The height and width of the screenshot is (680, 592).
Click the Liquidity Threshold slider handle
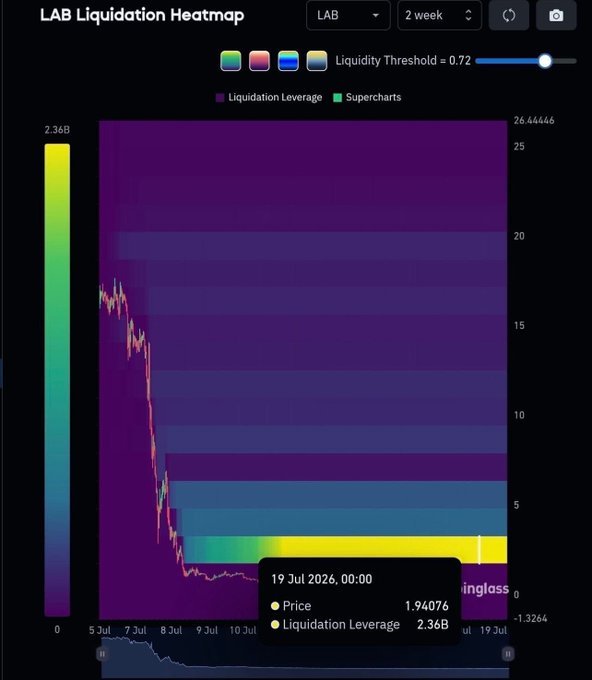click(x=545, y=61)
